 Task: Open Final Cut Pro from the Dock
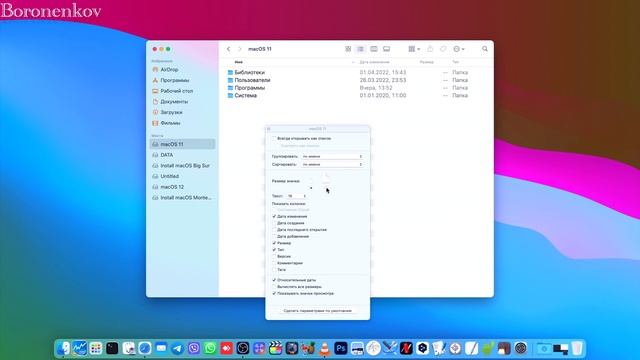click(x=276, y=348)
